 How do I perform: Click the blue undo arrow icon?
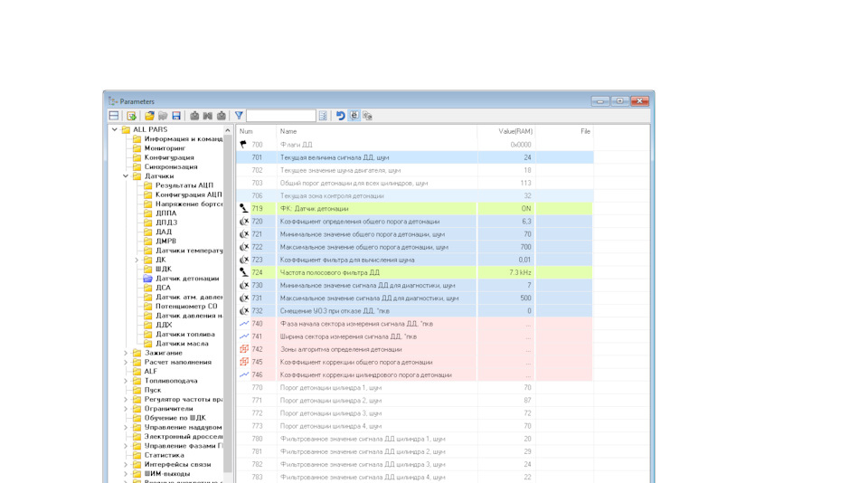coord(341,115)
